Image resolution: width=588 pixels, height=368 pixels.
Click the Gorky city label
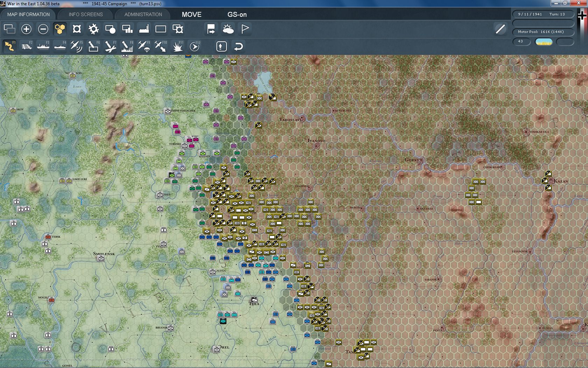pyautogui.click(x=413, y=160)
